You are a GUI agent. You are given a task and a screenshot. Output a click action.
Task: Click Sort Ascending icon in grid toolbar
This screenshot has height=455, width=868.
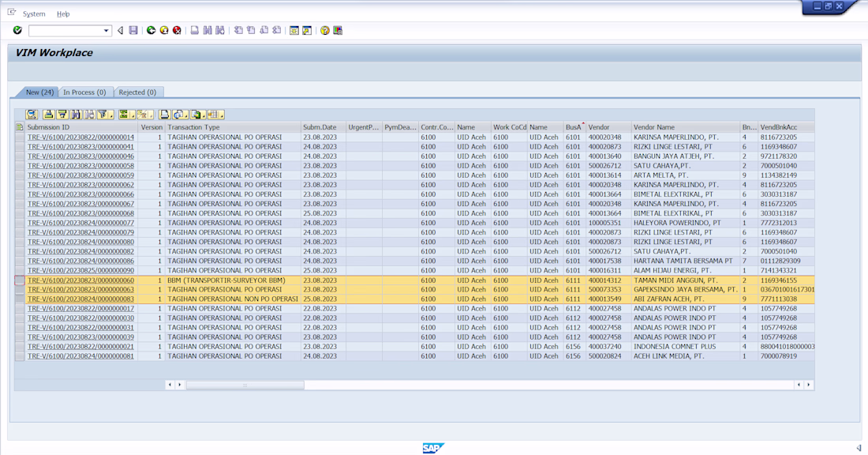tap(49, 115)
